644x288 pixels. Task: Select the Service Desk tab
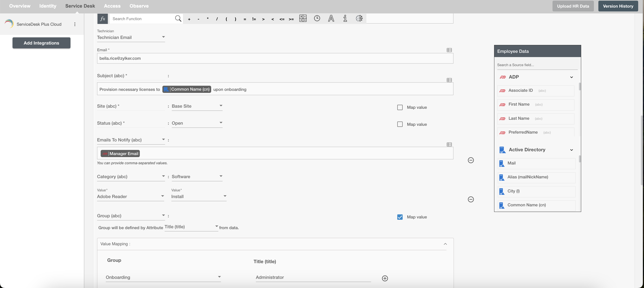[x=80, y=6]
